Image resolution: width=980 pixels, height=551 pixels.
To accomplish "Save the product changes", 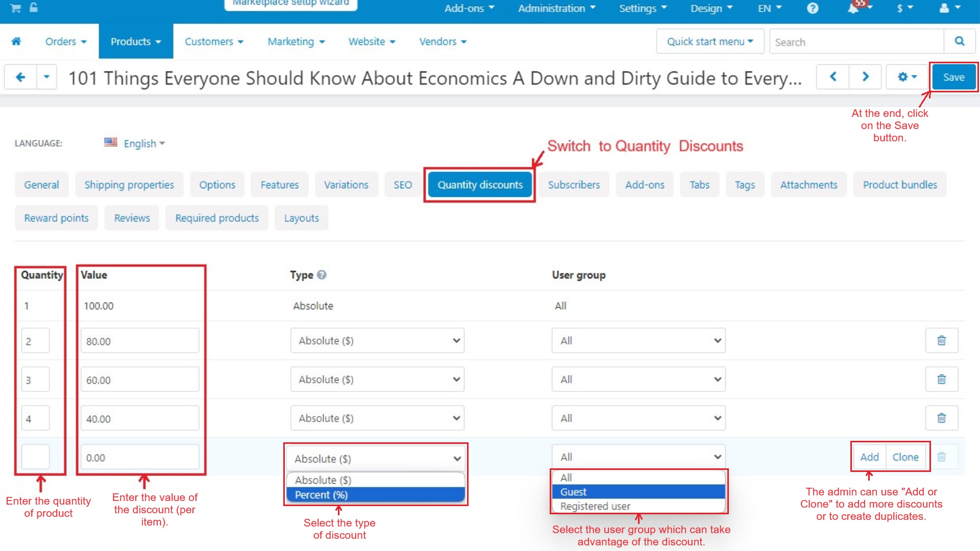I will [953, 77].
